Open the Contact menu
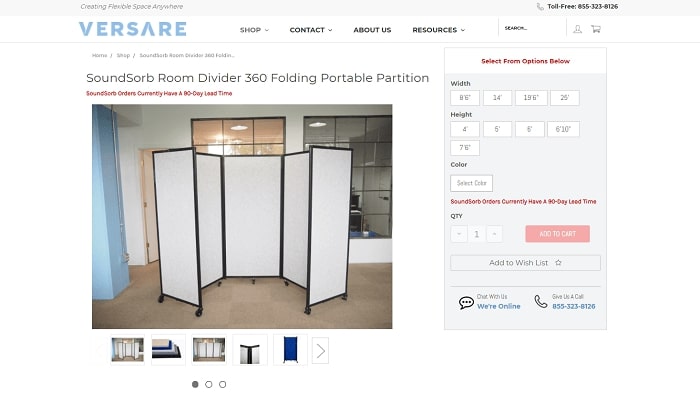The width and height of the screenshot is (700, 402). (311, 30)
